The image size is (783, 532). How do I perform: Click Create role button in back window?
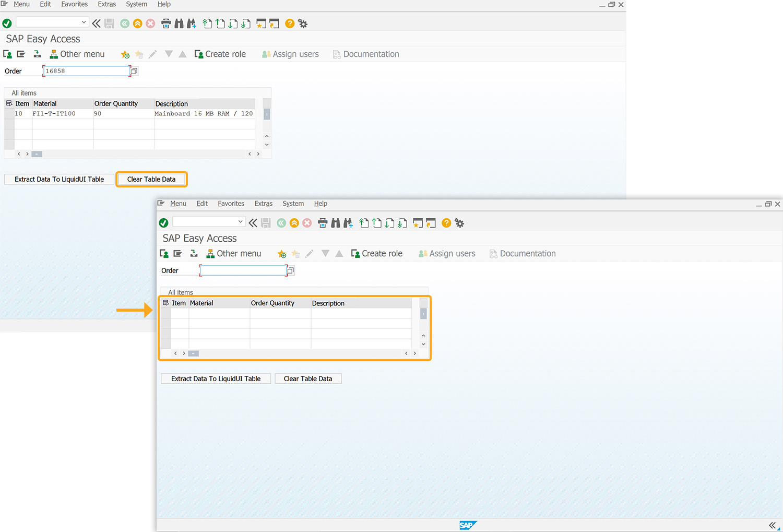click(220, 54)
